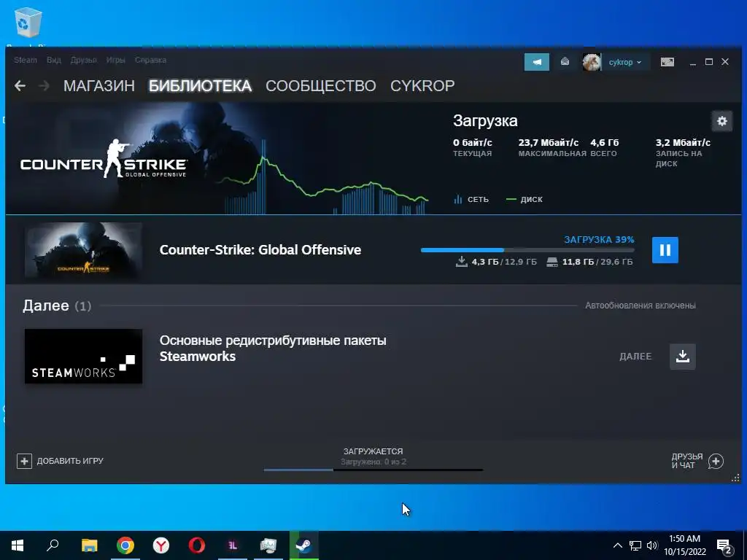Click Основные редистрибутивные пакеты Steamworks title

point(273,348)
